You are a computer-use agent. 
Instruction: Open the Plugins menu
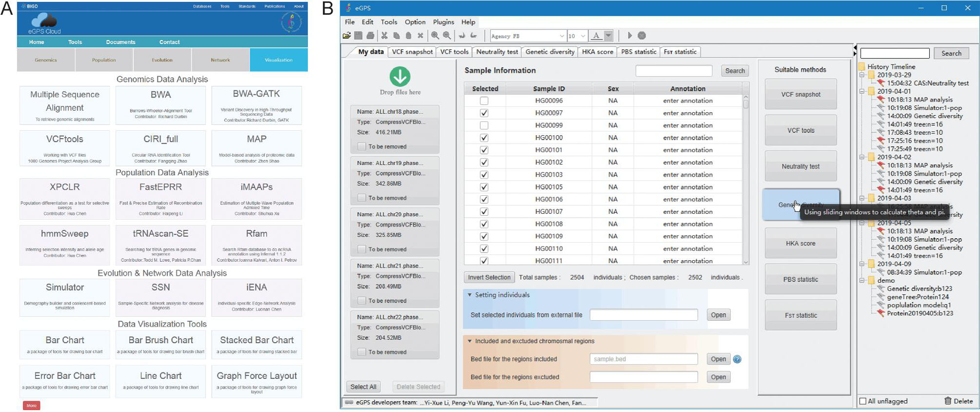tap(443, 22)
